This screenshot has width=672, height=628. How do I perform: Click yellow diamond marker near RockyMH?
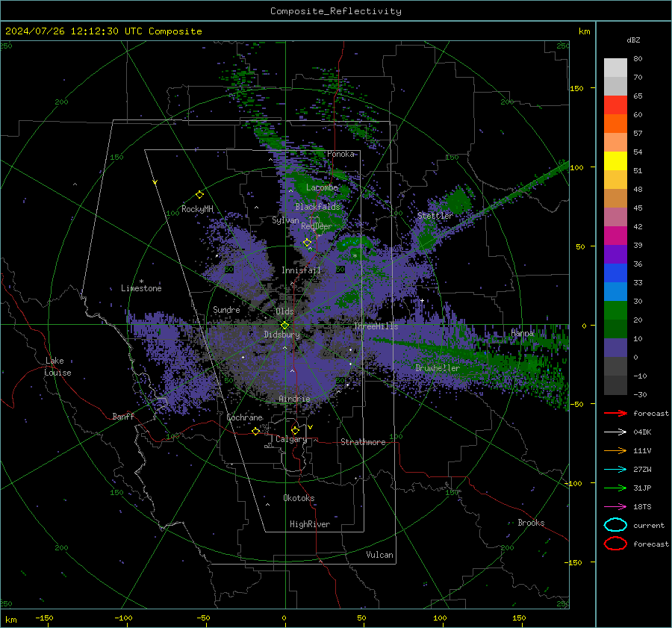coord(199,195)
